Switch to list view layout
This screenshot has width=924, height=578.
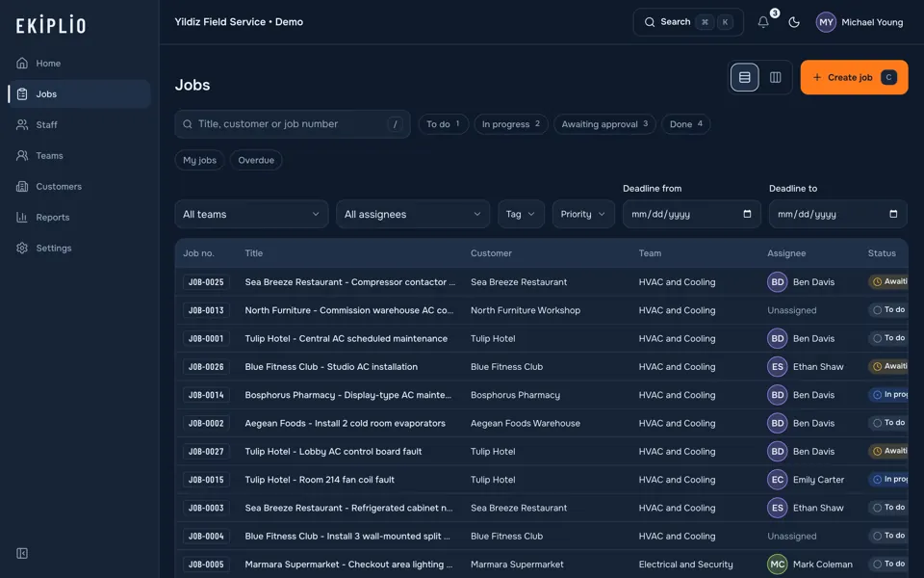pos(744,77)
